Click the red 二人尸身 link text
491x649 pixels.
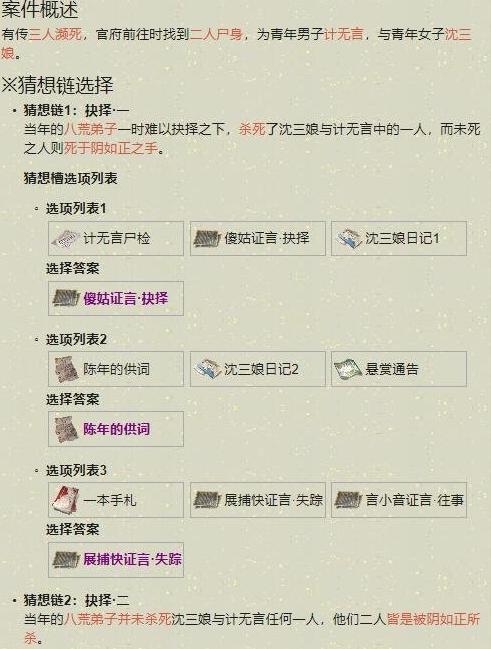[x=216, y=34]
